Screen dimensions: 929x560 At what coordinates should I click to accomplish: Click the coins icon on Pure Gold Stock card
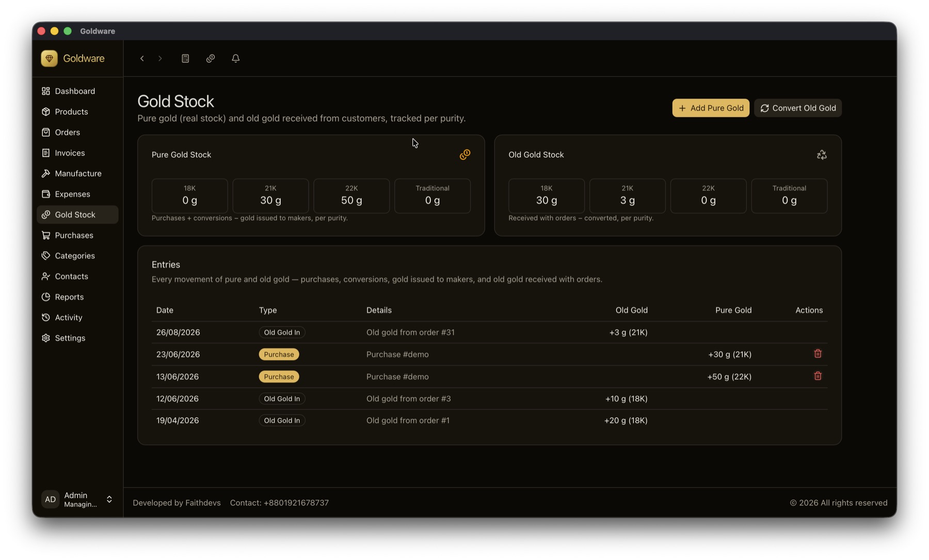click(x=465, y=154)
